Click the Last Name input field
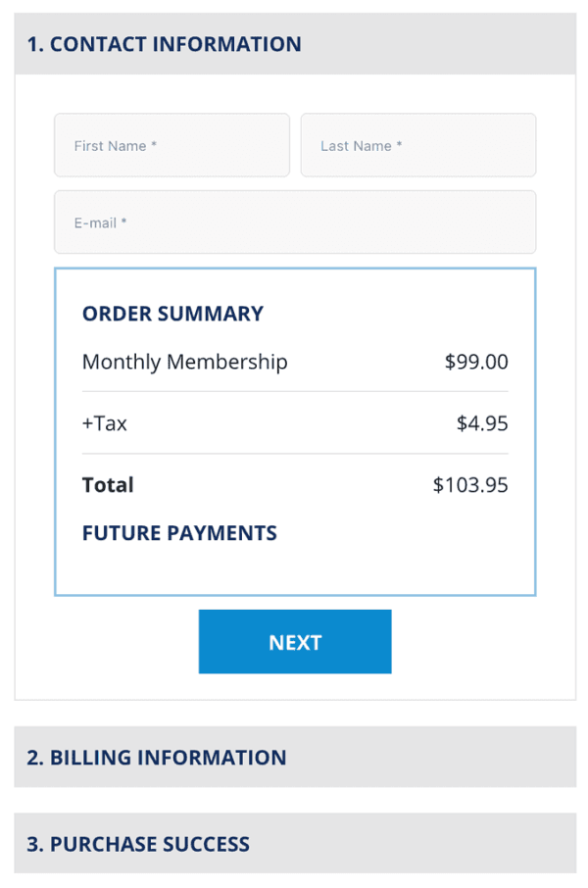Screen dimensions: 588x888 pos(418,145)
